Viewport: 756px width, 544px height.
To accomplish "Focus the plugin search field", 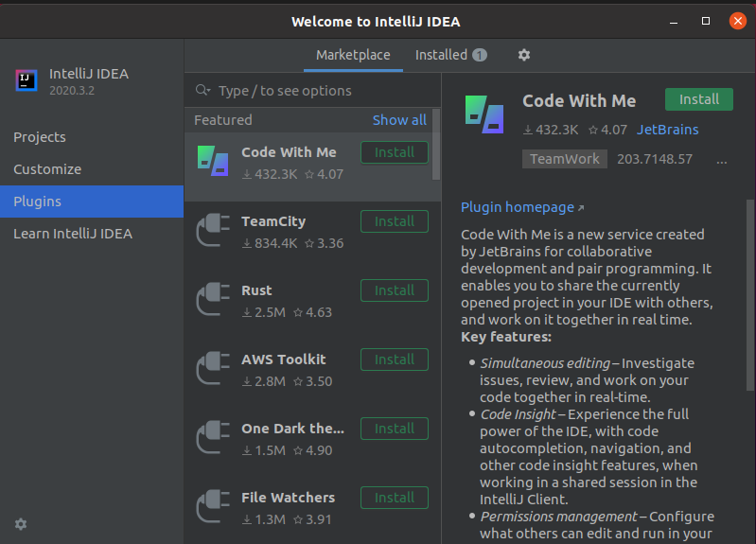I will [x=312, y=91].
